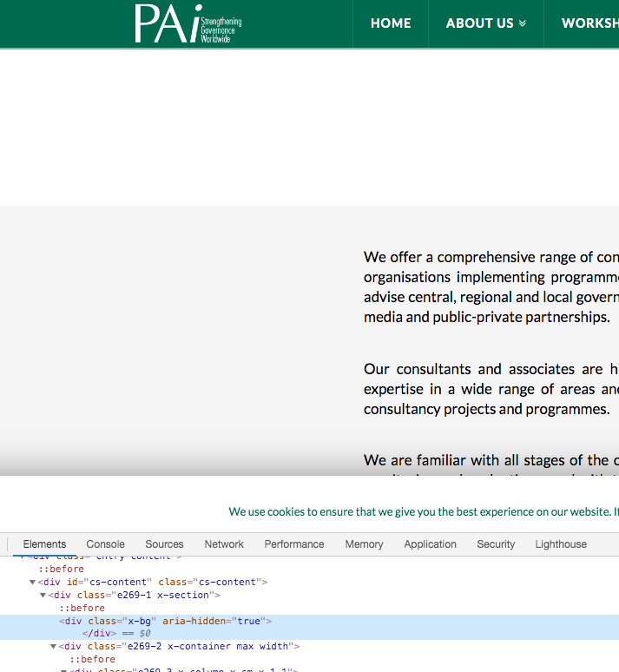Switch to the Security tab

[x=496, y=544]
